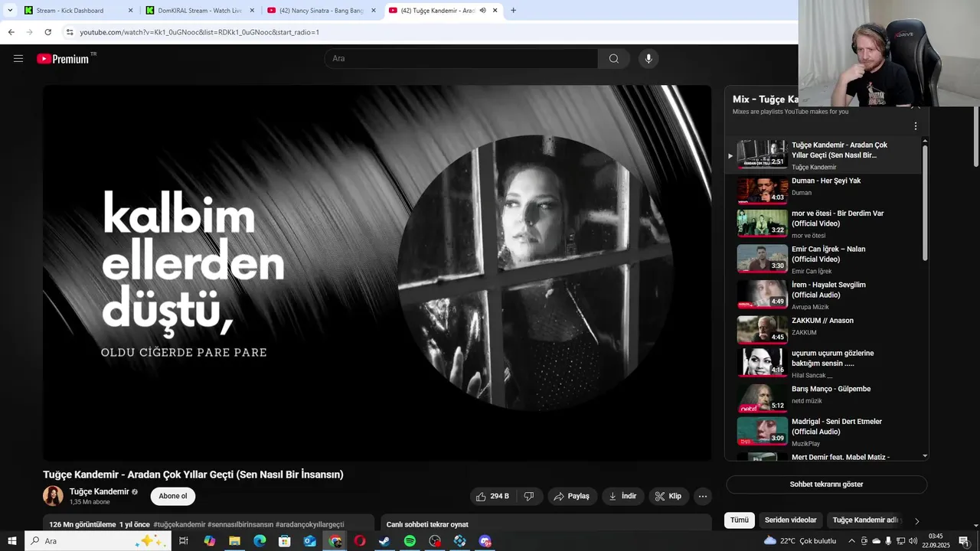Viewport: 980px width, 551px height.
Task: Like the video with thumbs-up button
Action: point(491,497)
